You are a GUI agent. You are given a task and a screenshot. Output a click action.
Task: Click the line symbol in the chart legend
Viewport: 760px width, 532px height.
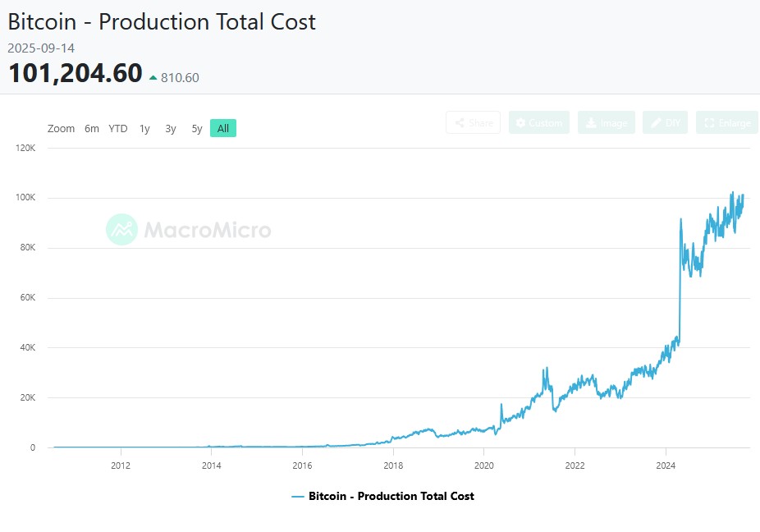[x=299, y=496]
